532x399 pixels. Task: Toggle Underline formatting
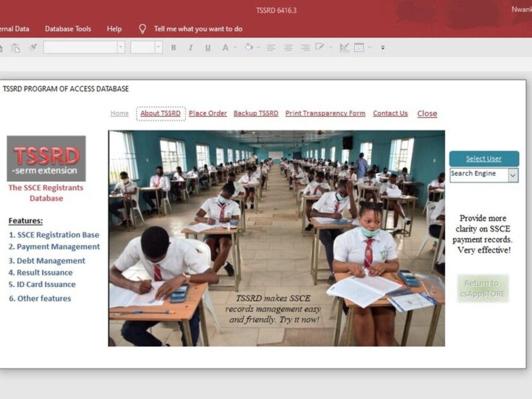(208, 48)
